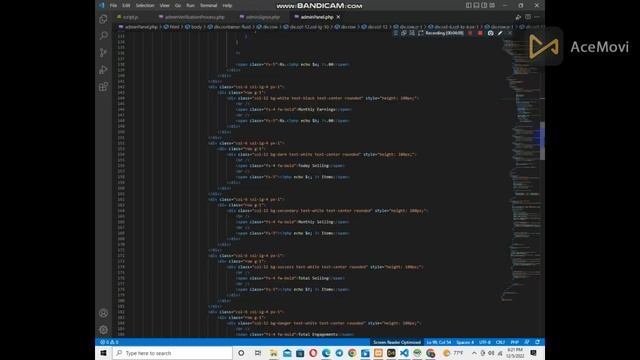This screenshot has height=360, width=640.
Task: Open the Help menu
Action: (227, 6)
